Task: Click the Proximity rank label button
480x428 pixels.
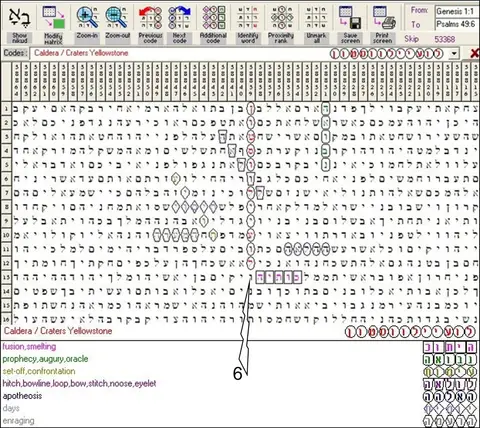Action: [281, 38]
